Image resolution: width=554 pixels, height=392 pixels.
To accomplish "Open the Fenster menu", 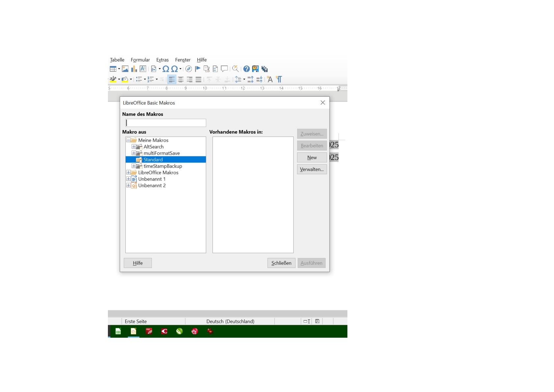I will 183,60.
